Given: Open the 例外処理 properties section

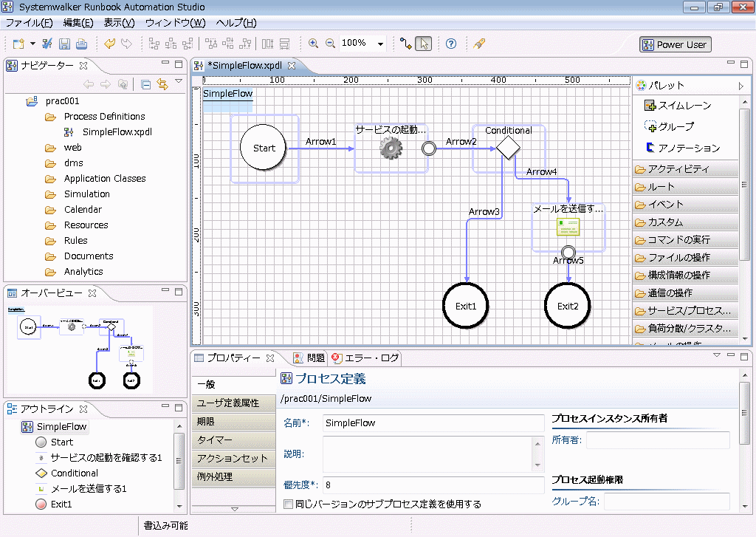Looking at the screenshot, I should pos(233,476).
